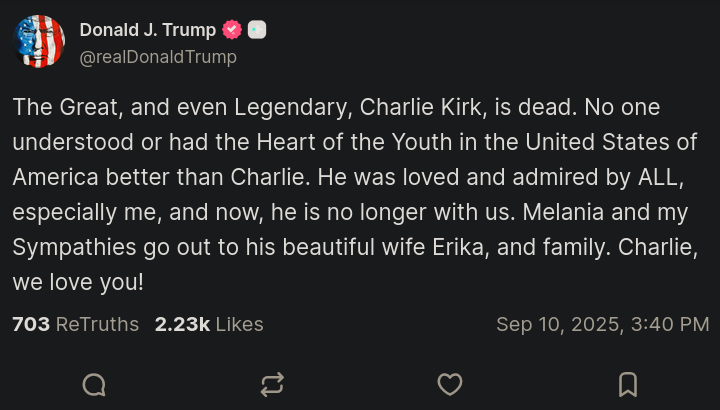720x410 pixels.
Task: Open the flag-painted profile avatar
Action: [39, 41]
